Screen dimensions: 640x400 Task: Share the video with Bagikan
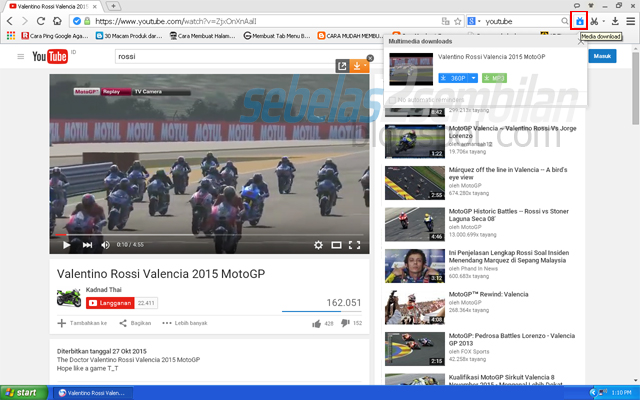[135, 323]
